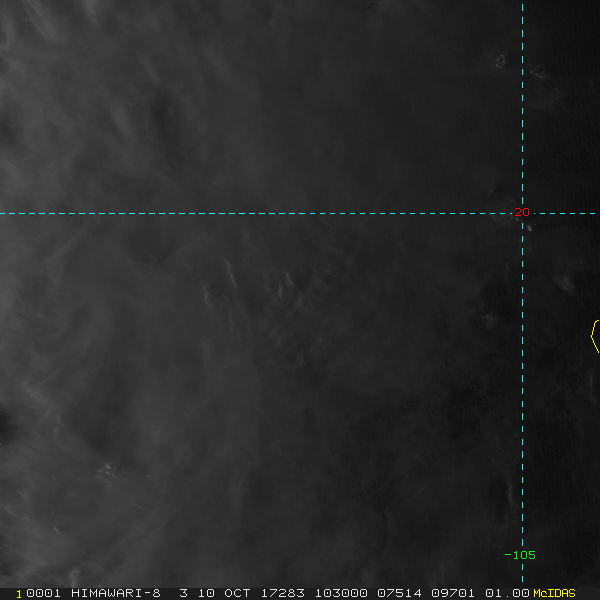Click the red 20 latitude label
The width and height of the screenshot is (600, 600).
pos(522,212)
